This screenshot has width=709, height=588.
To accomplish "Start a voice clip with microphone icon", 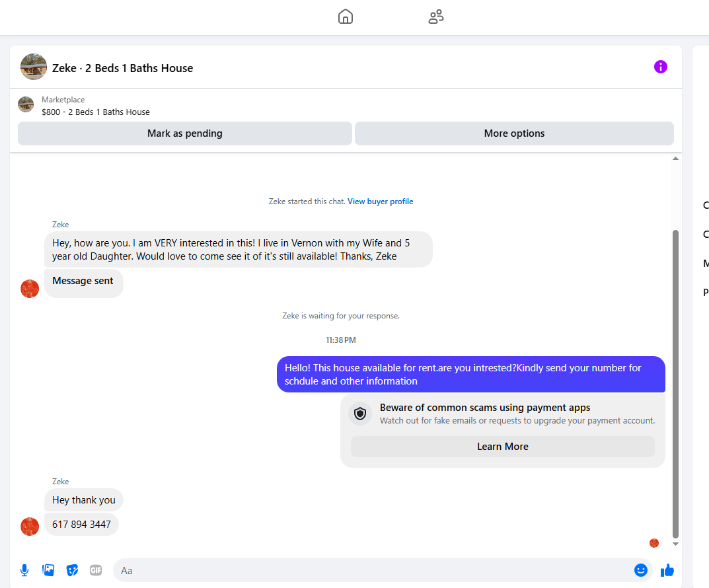I will (x=24, y=570).
